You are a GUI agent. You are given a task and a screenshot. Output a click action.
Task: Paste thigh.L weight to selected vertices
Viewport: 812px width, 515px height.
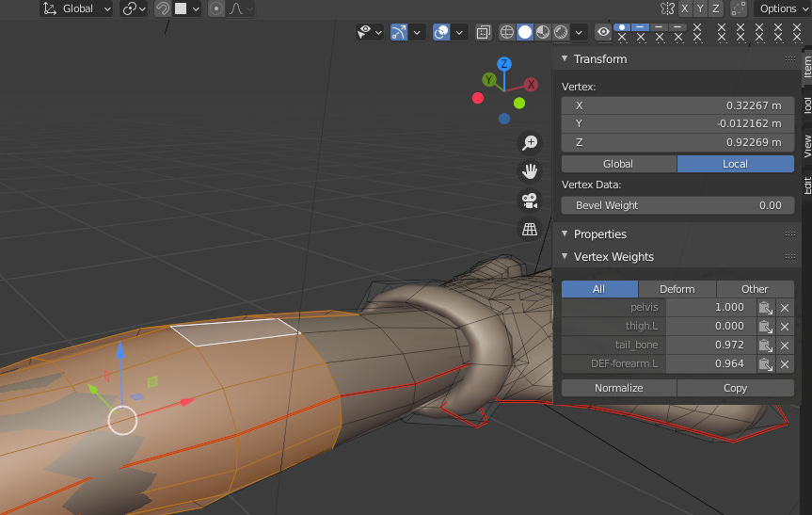pos(765,327)
